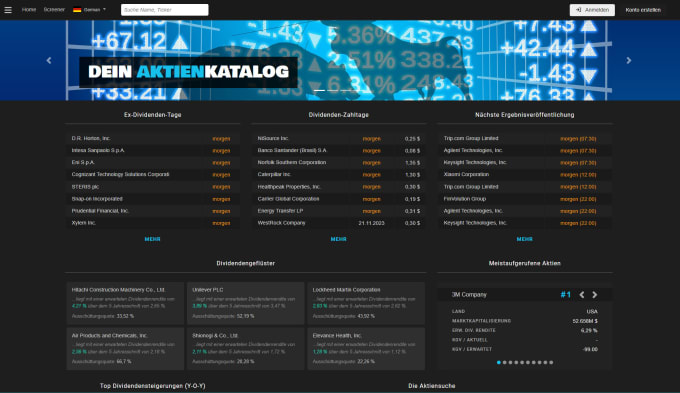The height and width of the screenshot is (393, 680).
Task: Click MEHR under Dividenden-Zahltage
Action: (x=338, y=239)
